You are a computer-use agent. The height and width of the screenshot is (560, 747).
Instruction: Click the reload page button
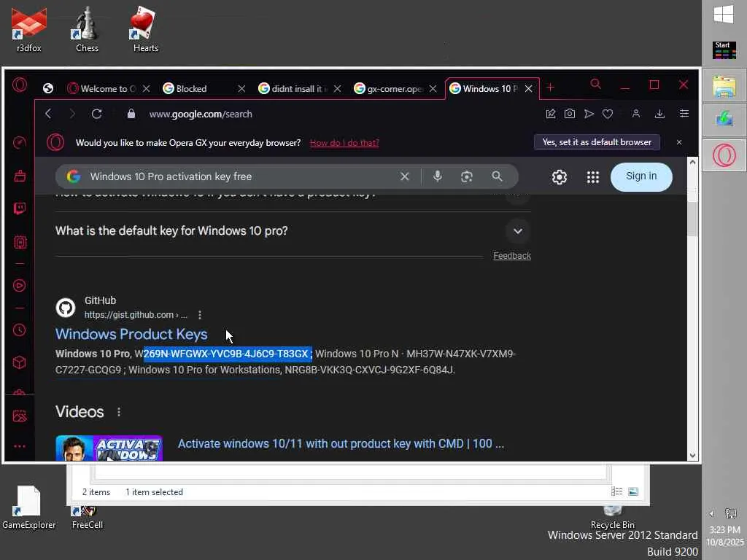tap(97, 114)
